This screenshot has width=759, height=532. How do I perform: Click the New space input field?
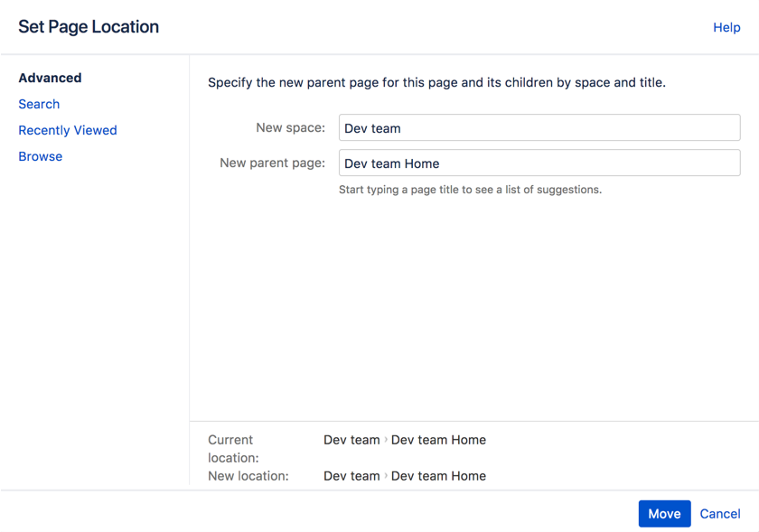[x=539, y=128]
